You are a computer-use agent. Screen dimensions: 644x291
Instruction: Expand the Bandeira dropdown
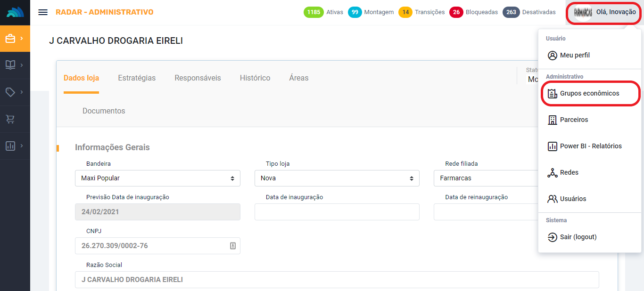click(157, 178)
